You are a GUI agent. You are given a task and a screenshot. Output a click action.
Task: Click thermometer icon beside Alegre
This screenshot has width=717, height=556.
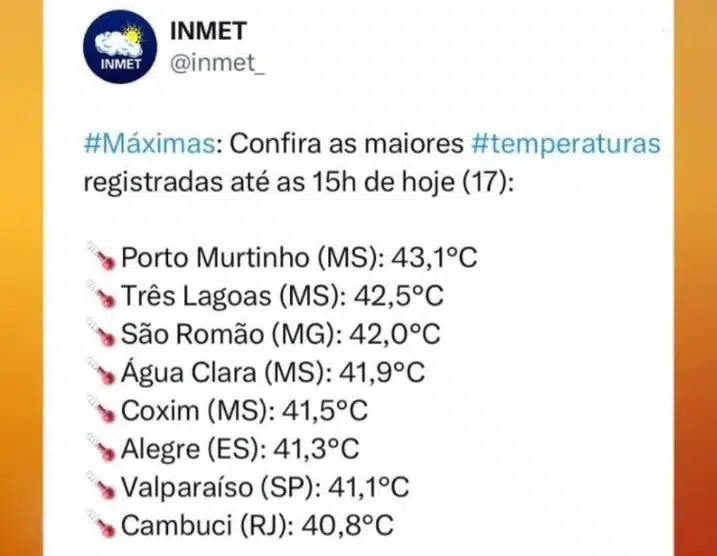[103, 449]
